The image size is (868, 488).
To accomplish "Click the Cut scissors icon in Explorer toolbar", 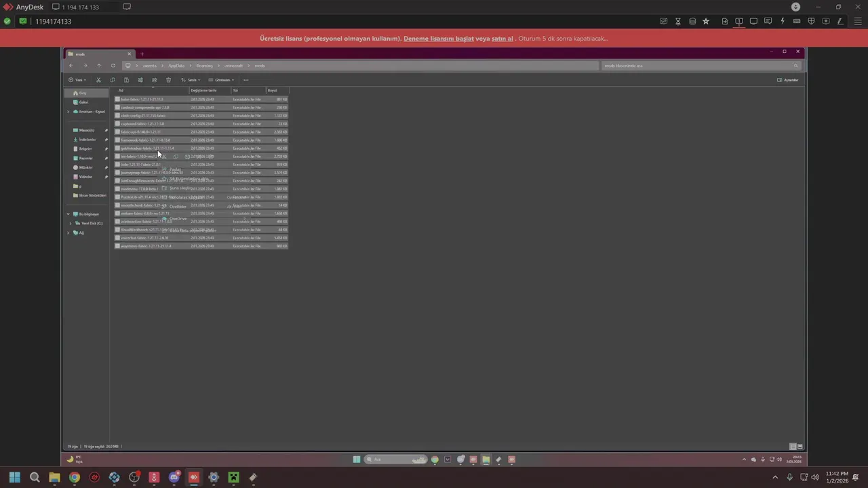I will [98, 80].
